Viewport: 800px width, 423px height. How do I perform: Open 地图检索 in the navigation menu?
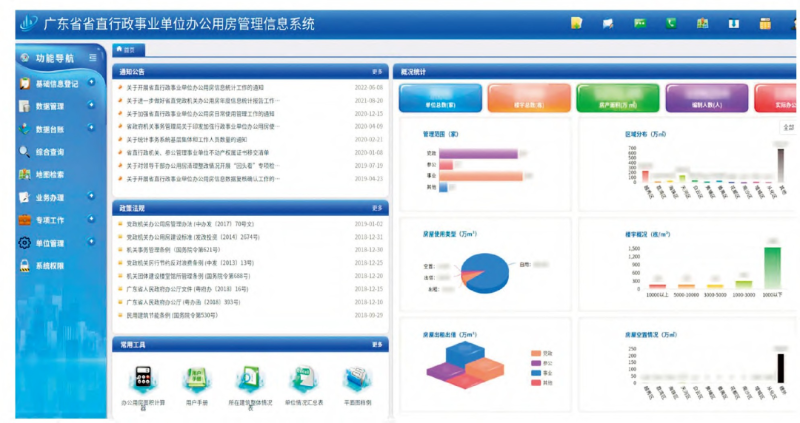tap(50, 174)
